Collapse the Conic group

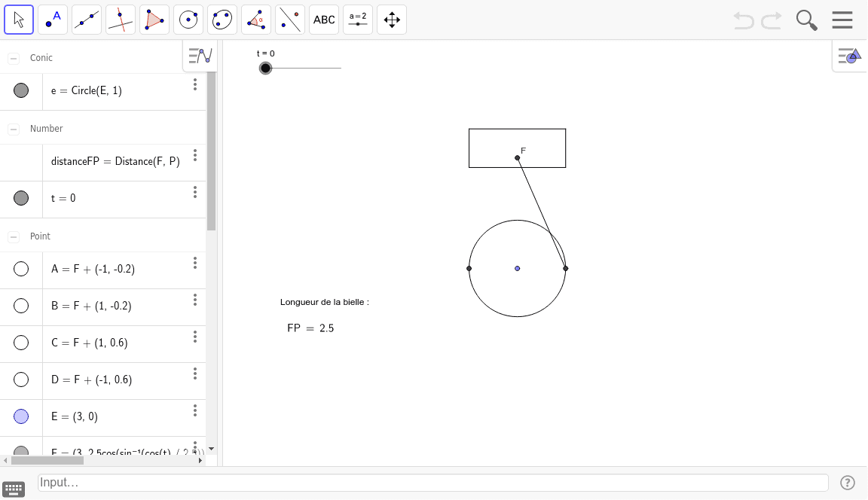coord(14,58)
